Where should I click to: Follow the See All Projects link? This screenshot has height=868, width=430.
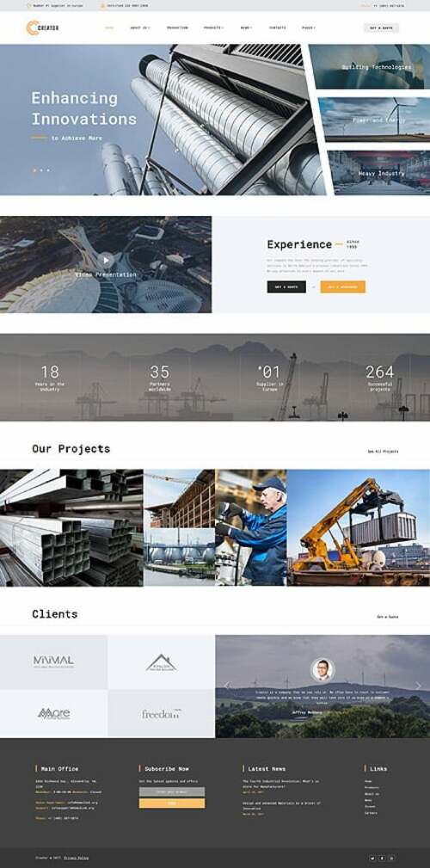383,452
